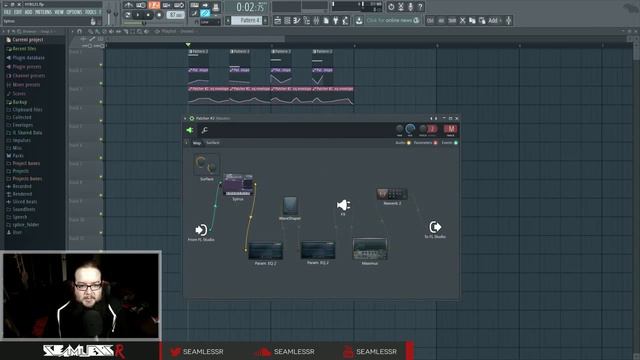640x360 pixels.
Task: Select the Sytrus node in Patcher
Action: 238,185
